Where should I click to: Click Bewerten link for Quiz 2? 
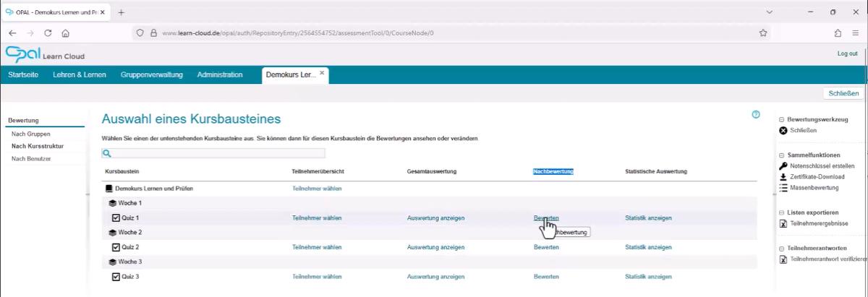(545, 247)
